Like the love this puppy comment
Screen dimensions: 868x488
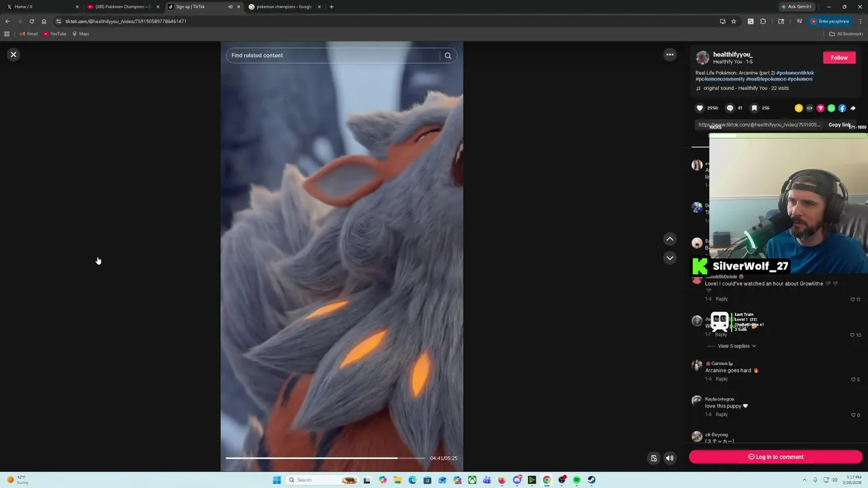click(x=853, y=415)
